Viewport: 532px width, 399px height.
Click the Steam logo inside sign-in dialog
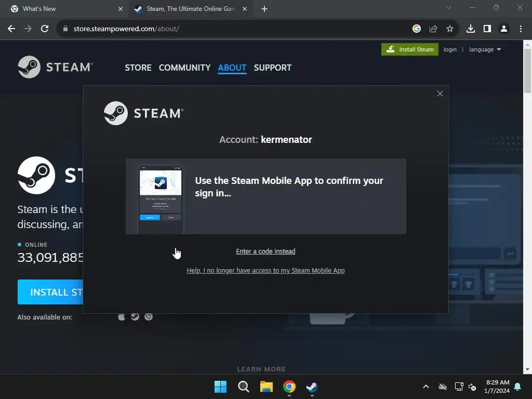coord(143,113)
